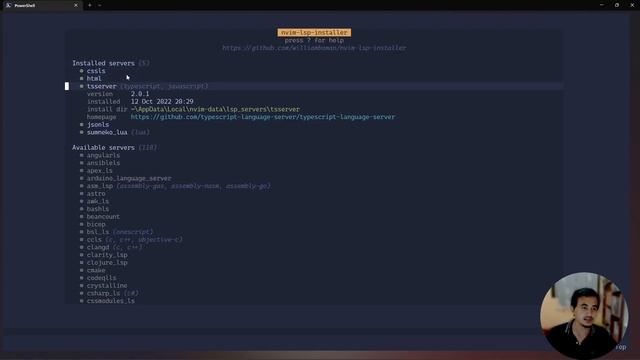Screen dimensions: 640x360
Task: Select codeqlls in available servers
Action: point(101,278)
